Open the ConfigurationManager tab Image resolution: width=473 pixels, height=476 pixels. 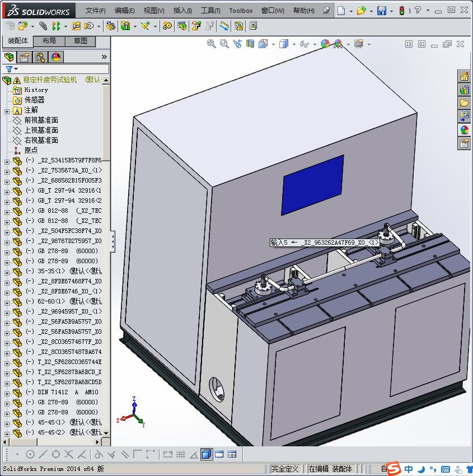40,57
